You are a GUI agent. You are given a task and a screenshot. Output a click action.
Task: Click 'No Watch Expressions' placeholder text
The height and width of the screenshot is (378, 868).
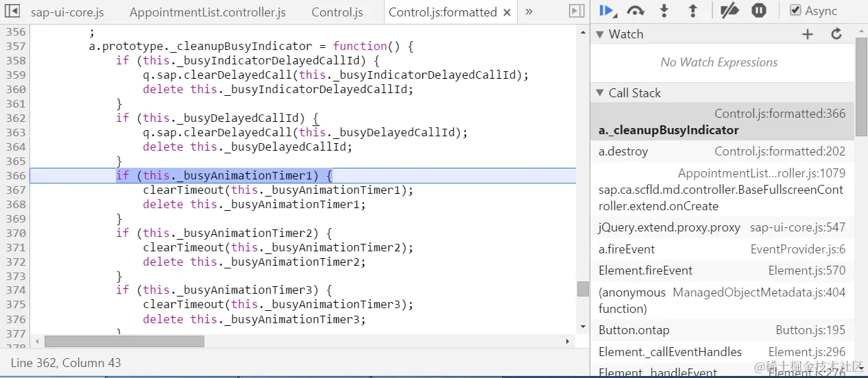[x=719, y=62]
